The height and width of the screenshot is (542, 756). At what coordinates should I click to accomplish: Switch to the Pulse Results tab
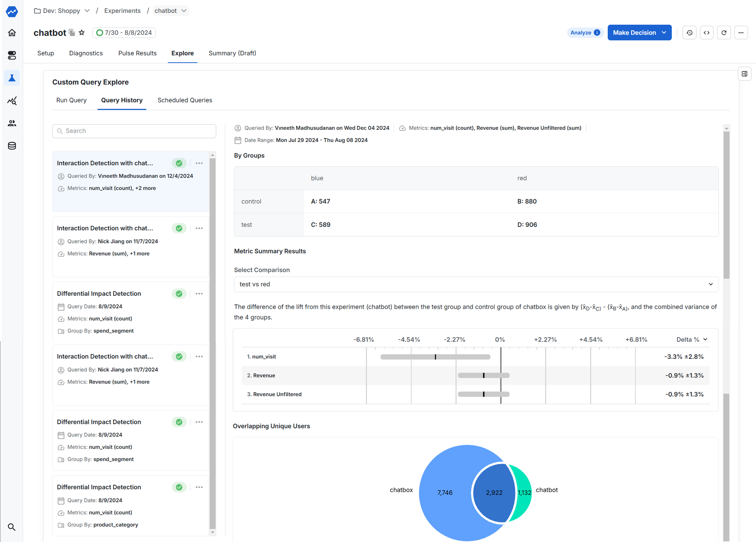(x=137, y=53)
